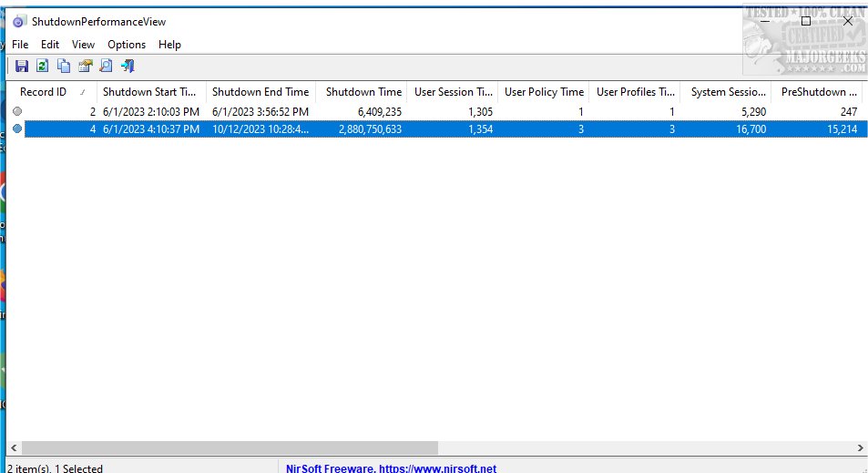Open the Help menu
Image resolution: width=868 pixels, height=473 pixels.
[x=169, y=44]
